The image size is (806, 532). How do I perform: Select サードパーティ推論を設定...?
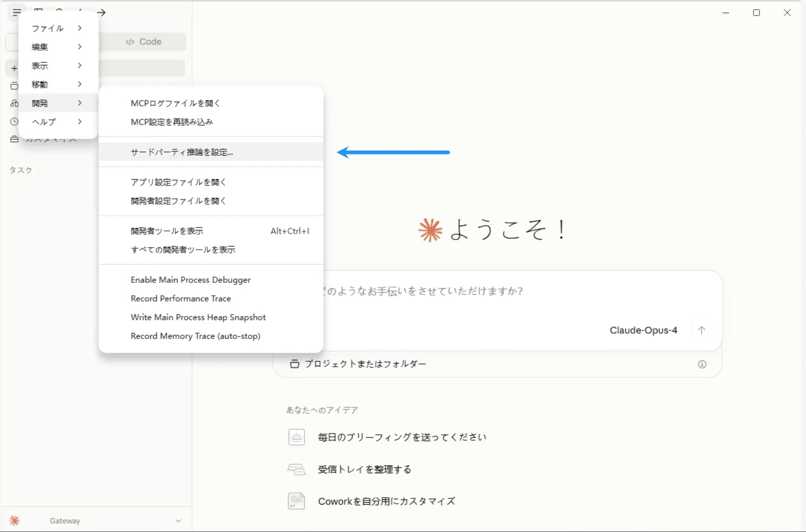click(x=211, y=152)
